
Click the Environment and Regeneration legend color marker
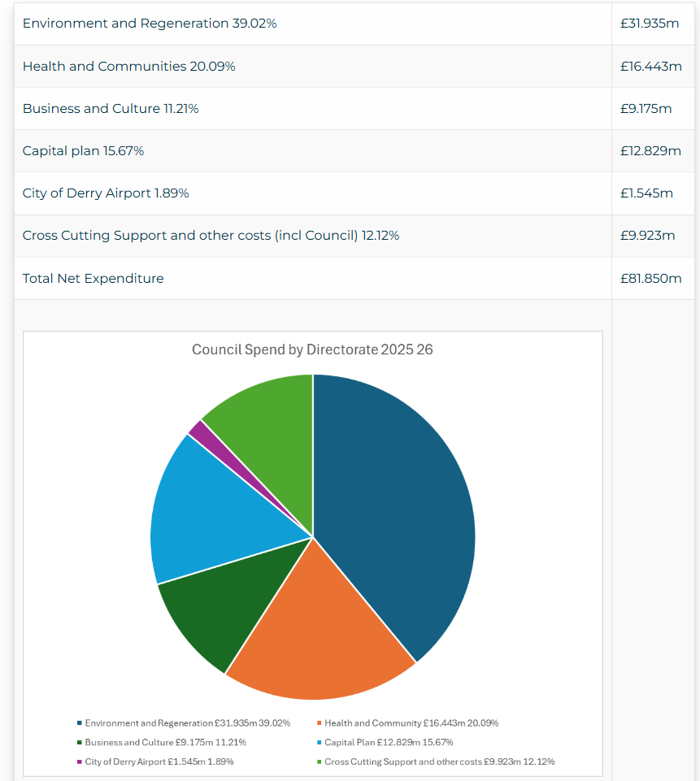coord(80,722)
